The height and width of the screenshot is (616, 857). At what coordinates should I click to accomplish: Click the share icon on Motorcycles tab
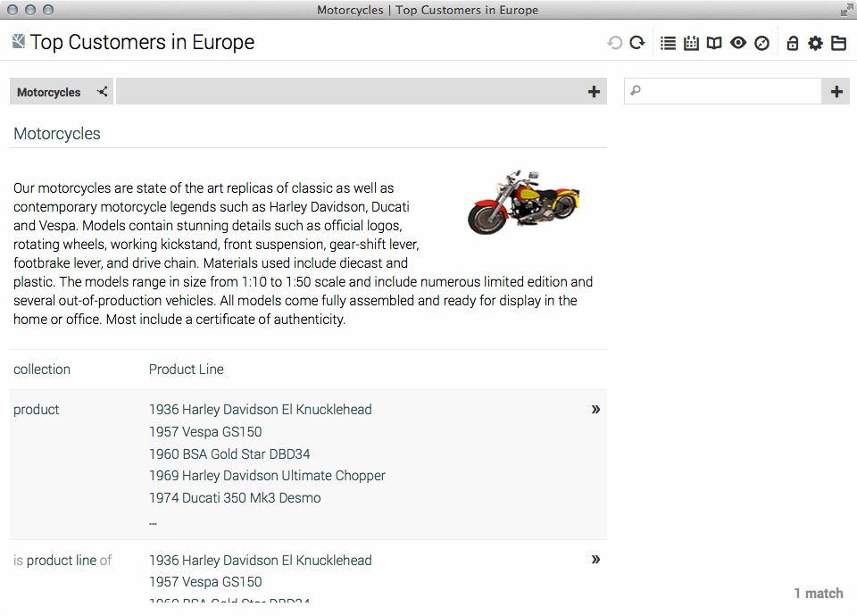(102, 91)
